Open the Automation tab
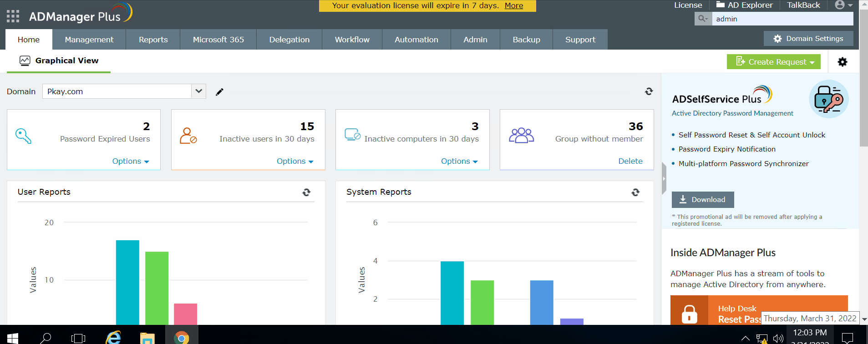The width and height of the screenshot is (868, 344). pyautogui.click(x=416, y=40)
